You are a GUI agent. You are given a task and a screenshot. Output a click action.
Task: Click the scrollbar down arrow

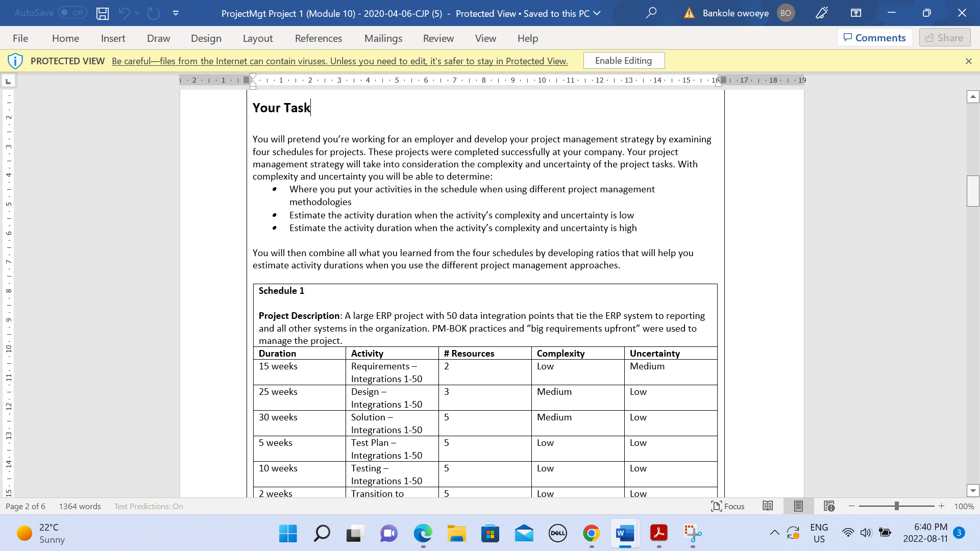tap(973, 490)
